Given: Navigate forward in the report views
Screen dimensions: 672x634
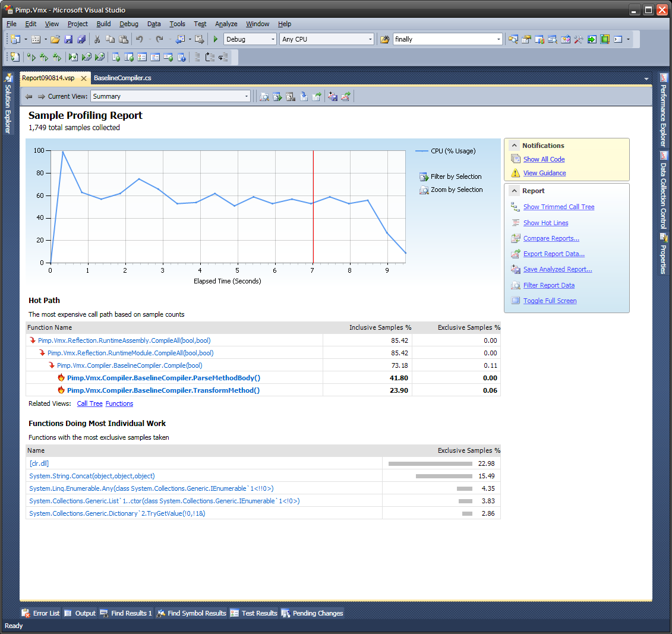Looking at the screenshot, I should click(41, 96).
